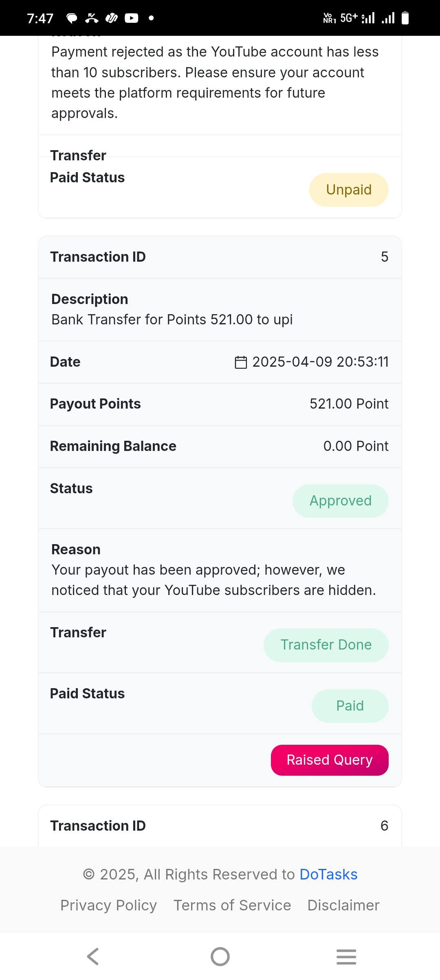Open the Disclaimer footer link
Image resolution: width=440 pixels, height=980 pixels.
pos(343,905)
